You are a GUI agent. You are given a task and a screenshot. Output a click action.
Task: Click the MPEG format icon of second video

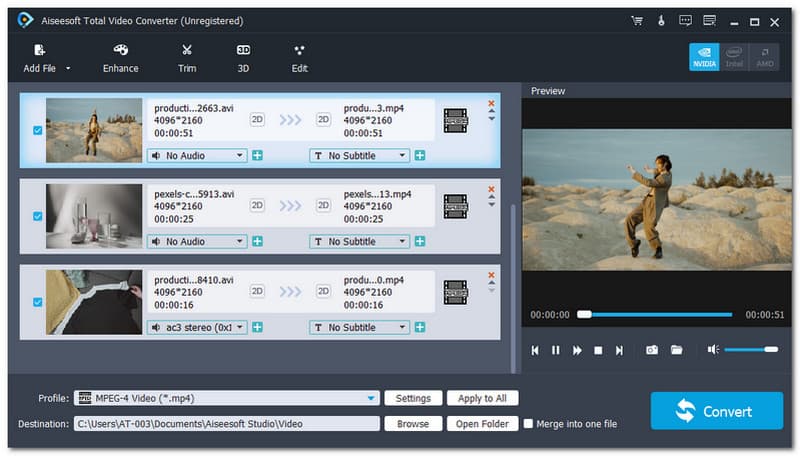455,206
